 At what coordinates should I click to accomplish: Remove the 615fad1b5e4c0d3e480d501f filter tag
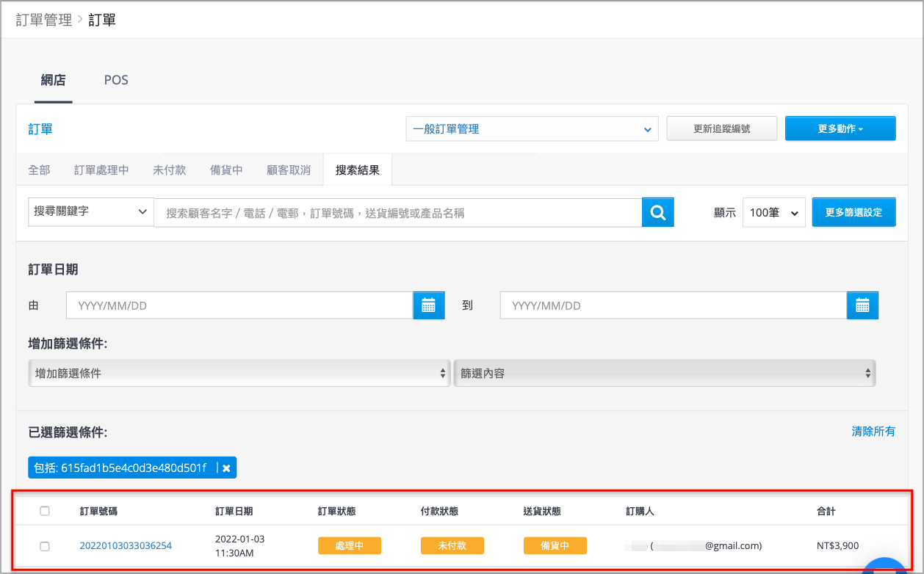(226, 468)
